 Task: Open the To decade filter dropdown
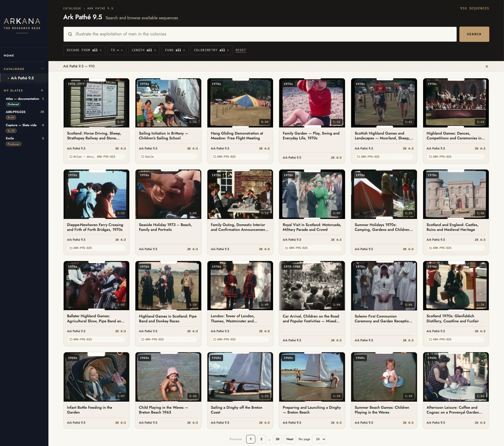pos(117,50)
